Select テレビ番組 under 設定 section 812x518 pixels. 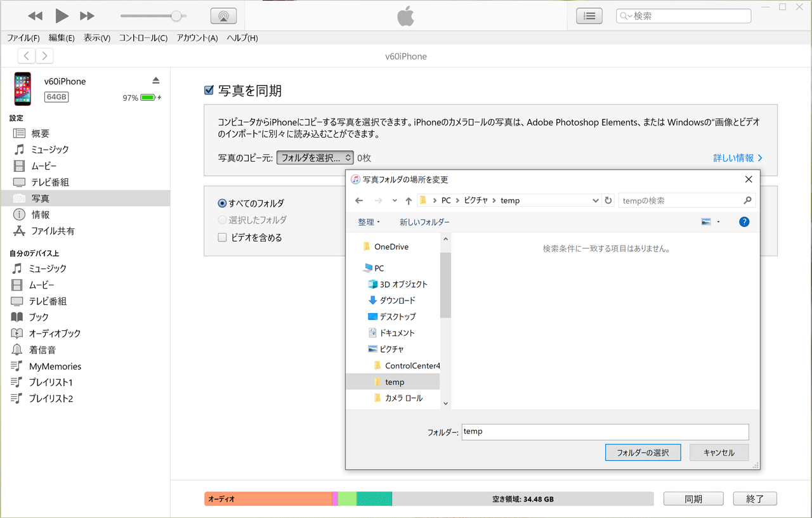tap(85, 182)
